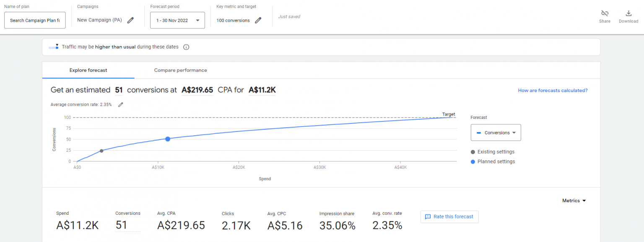Click the feedback icon on Rate this forecast
This screenshot has width=644, height=242.
coord(428,216)
